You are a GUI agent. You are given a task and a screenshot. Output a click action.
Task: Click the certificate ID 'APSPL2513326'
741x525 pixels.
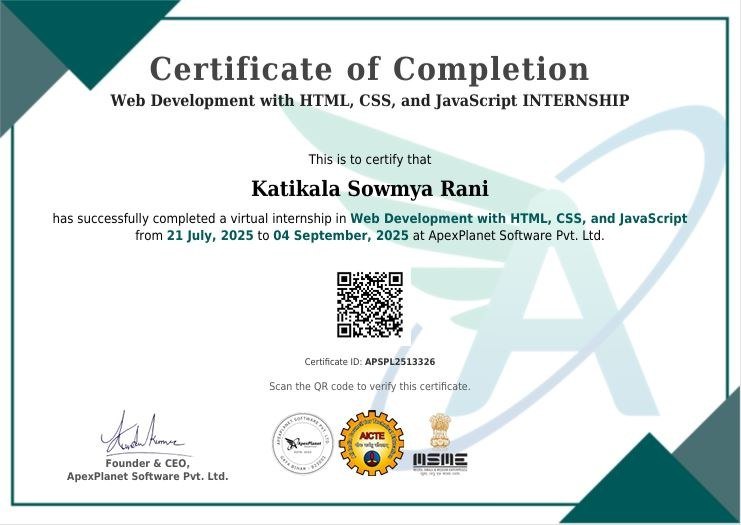click(x=400, y=362)
